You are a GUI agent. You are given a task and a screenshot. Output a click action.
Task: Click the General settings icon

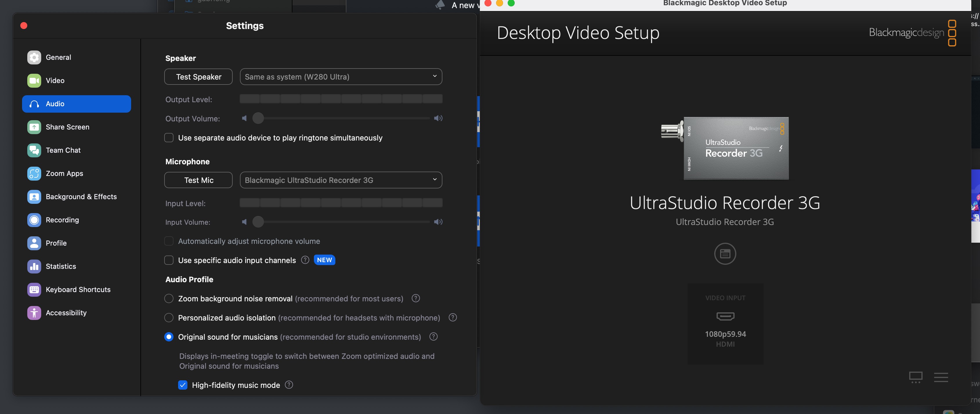(x=34, y=57)
